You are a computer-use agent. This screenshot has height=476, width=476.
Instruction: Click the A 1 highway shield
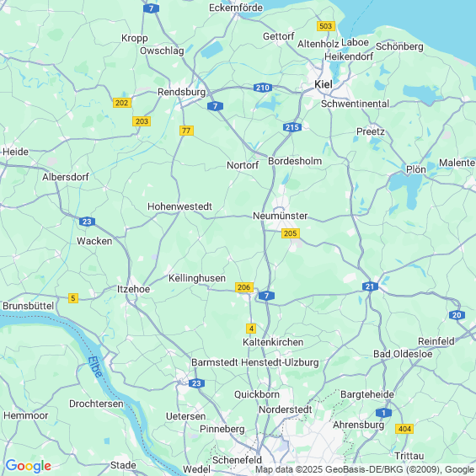pos(383,413)
